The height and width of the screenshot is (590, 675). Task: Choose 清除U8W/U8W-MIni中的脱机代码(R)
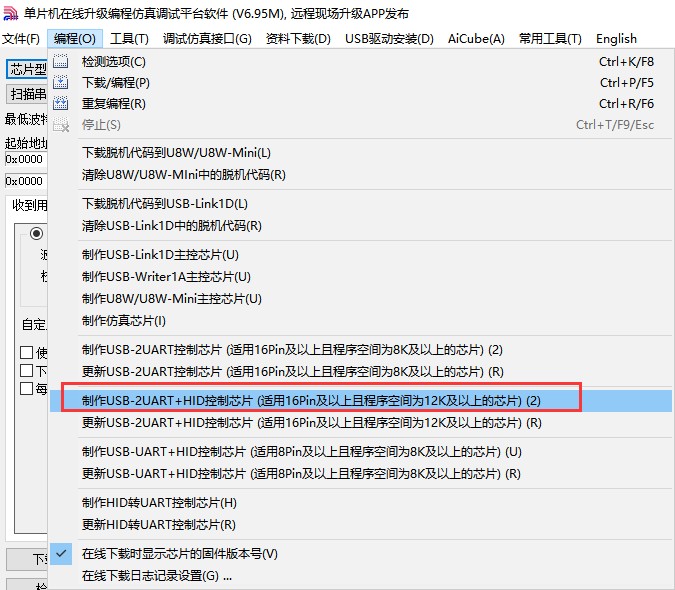click(361, 175)
